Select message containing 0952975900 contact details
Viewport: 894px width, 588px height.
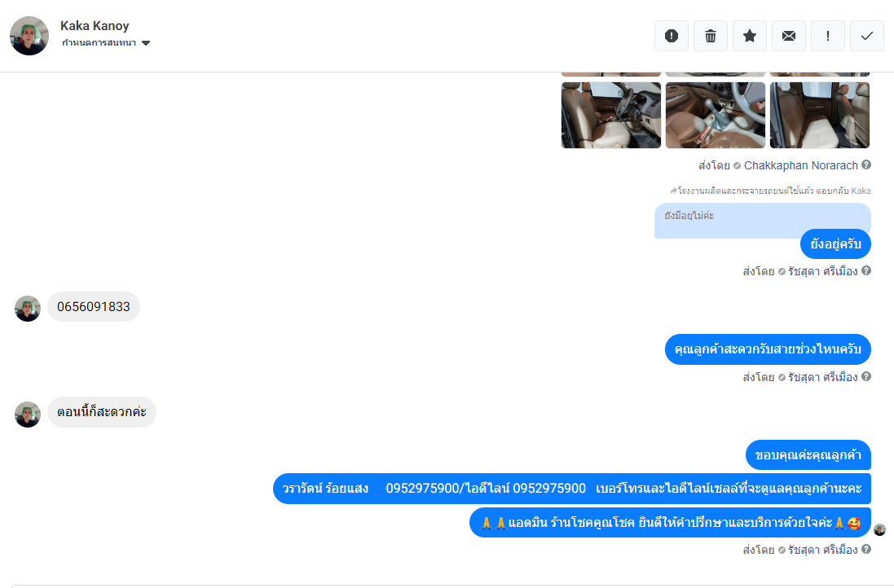572,489
